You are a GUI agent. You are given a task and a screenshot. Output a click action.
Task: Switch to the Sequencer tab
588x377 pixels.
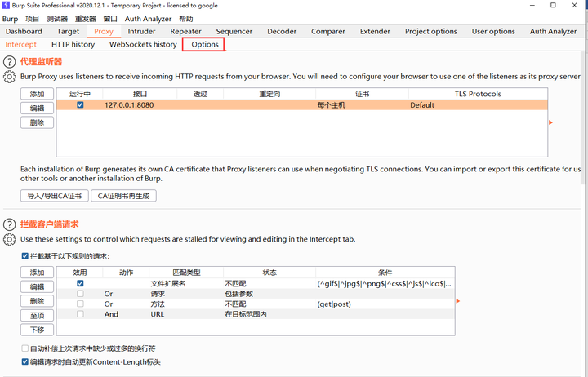pyautogui.click(x=234, y=32)
